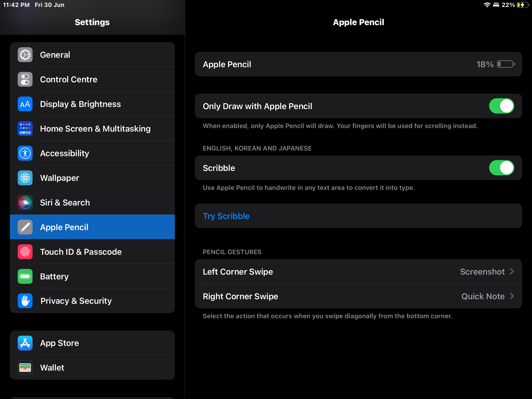Tap the Display & Brightness AA icon

pos(25,104)
